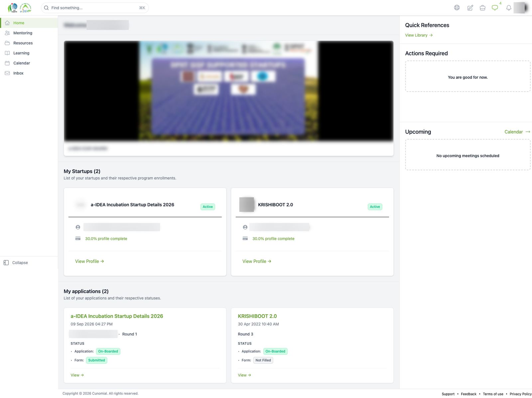Click the 'You are good for now.' message
Image resolution: width=532 pixels, height=398 pixels.
[x=468, y=77]
